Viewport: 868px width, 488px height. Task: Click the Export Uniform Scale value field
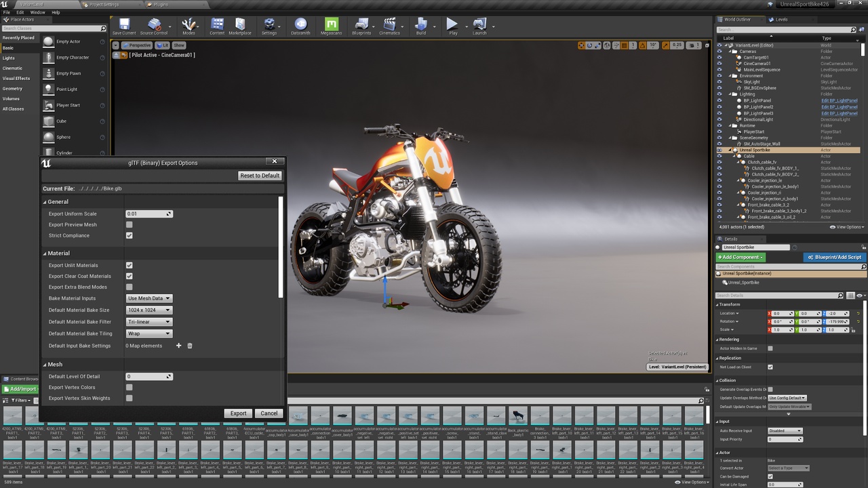click(149, 213)
